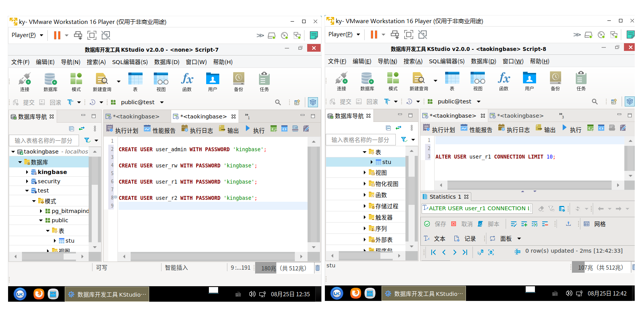Select the Statistics 1 tab
Screen dimensions: 644x309
[x=446, y=197]
